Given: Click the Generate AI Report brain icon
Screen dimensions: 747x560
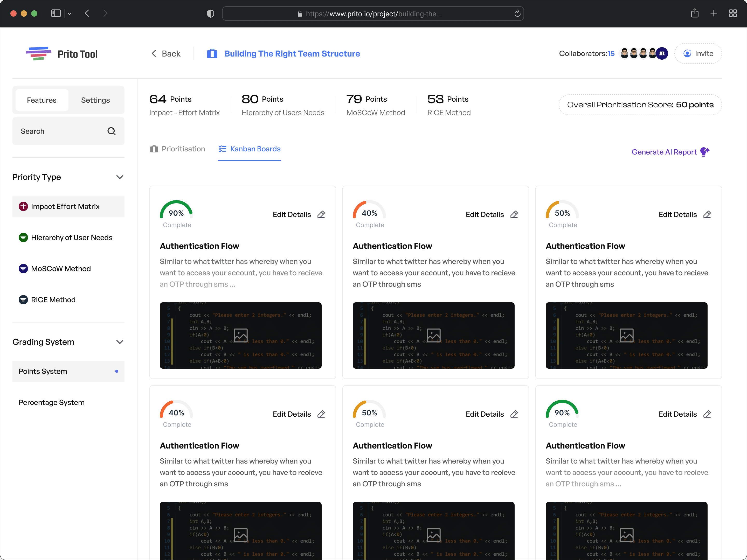Looking at the screenshot, I should click(704, 152).
